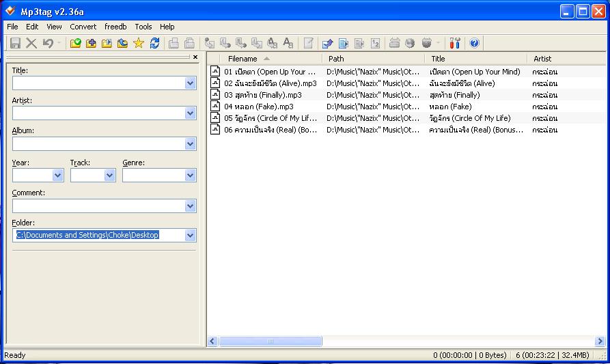
Task: Open the Edit menu
Action: pos(32,27)
